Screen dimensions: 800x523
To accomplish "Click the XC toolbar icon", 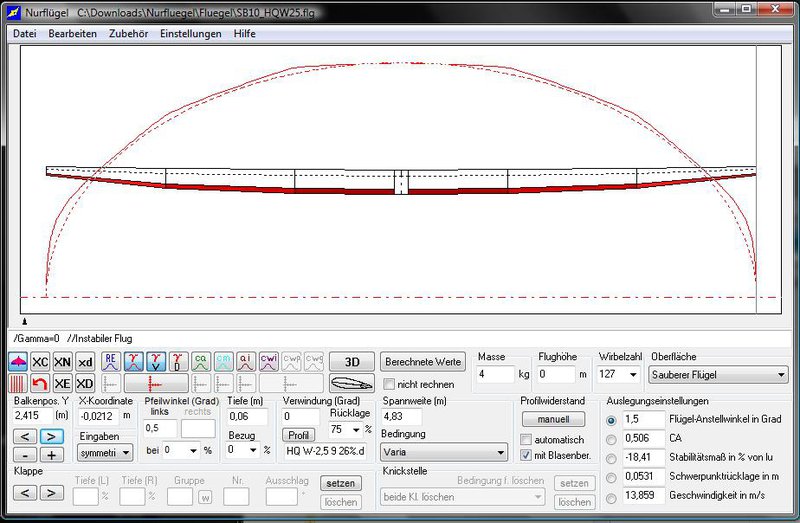I will 40,362.
